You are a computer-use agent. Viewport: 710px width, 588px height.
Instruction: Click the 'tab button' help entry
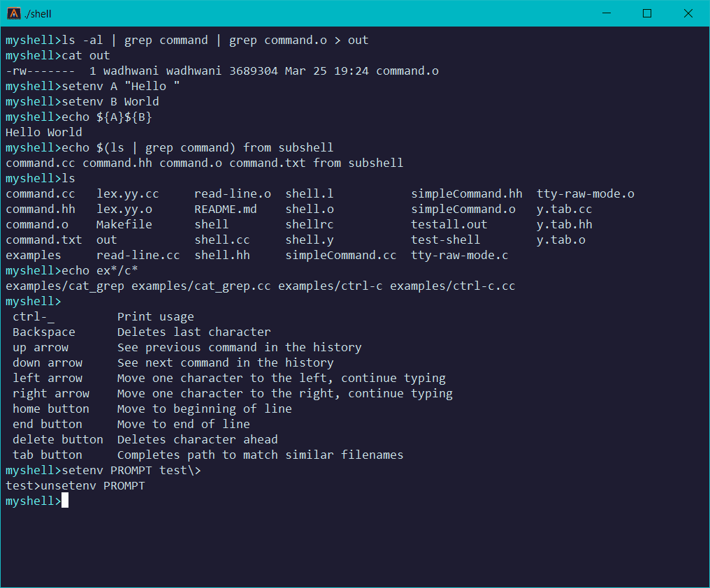[47, 455]
